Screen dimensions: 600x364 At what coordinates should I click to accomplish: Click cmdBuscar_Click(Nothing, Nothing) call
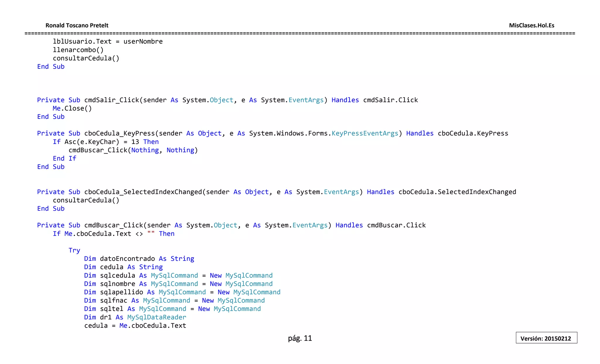click(x=133, y=150)
